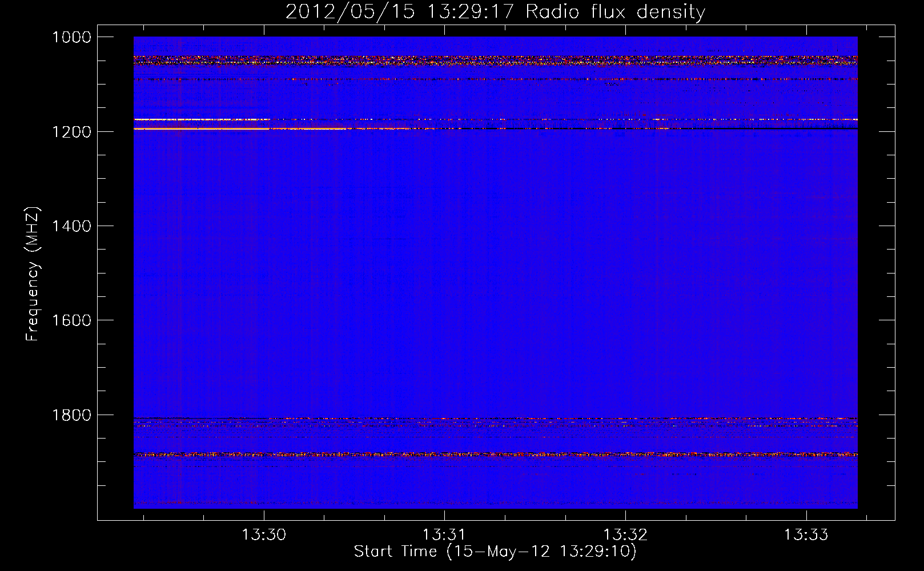
Task: Click the bright yellow line just above 1200 MHz
Action: (200, 129)
